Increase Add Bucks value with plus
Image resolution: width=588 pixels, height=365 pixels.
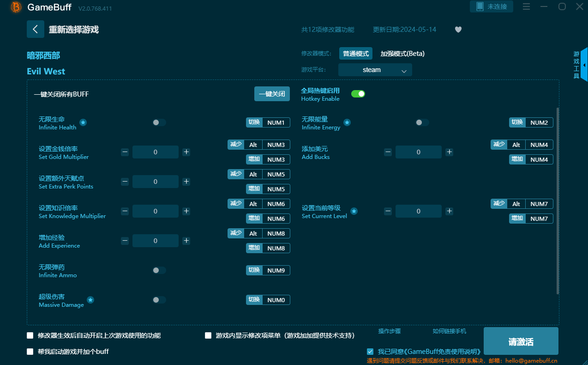[x=449, y=152]
